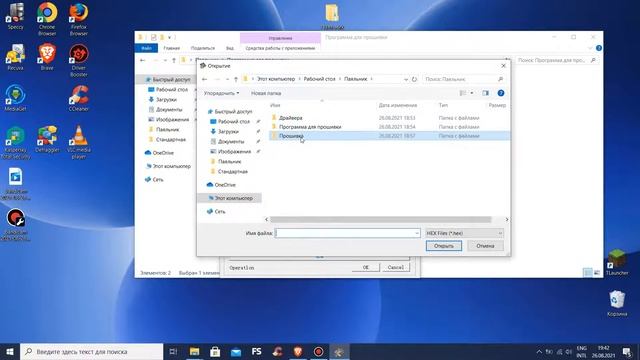Image resolution: width=640 pixels, height=360 pixels.
Task: Click the Windows Start button
Action: [10, 351]
